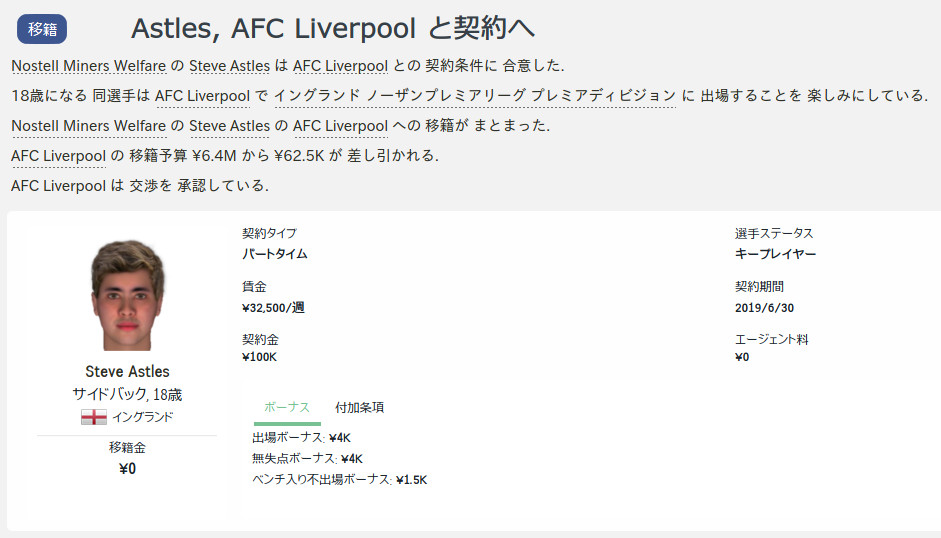Click AFC Liverpool link in 移籍予算 sentence
941x538 pixels.
[x=58, y=156]
